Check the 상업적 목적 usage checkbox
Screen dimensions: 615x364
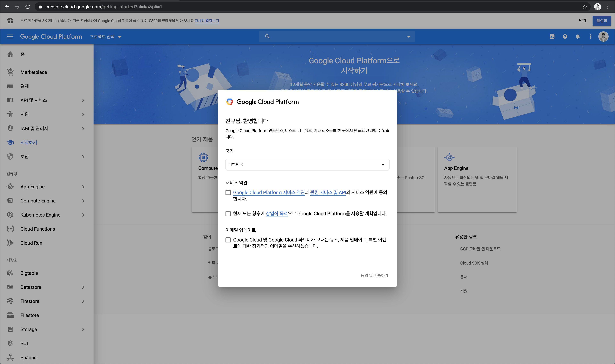pos(228,214)
